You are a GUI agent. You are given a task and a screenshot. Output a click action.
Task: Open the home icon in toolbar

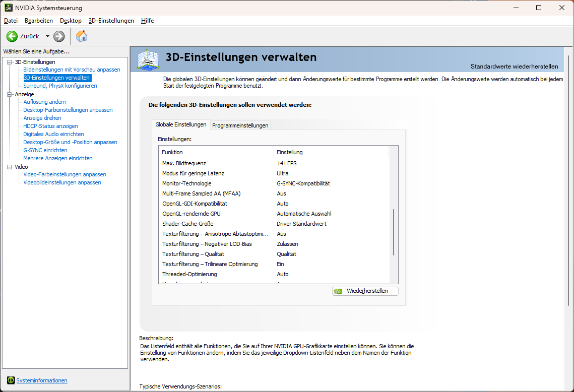82,36
